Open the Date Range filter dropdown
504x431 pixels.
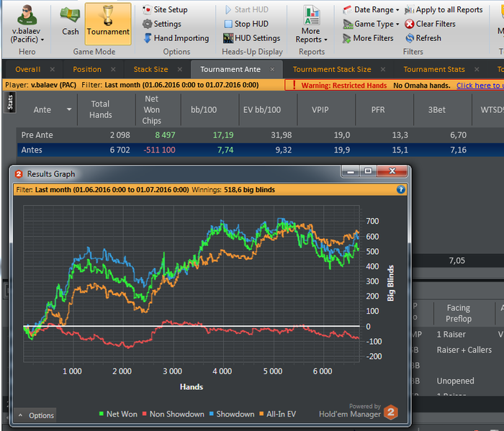pos(371,9)
